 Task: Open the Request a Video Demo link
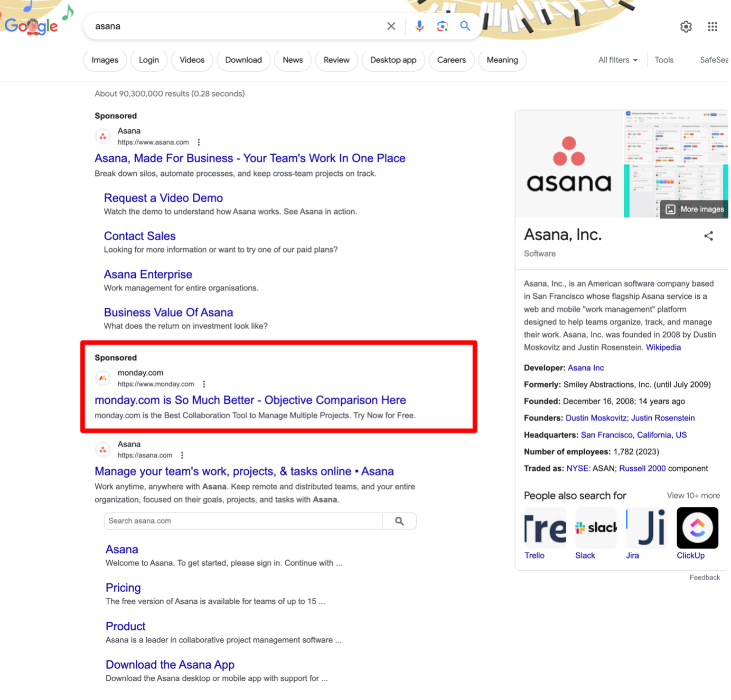163,198
